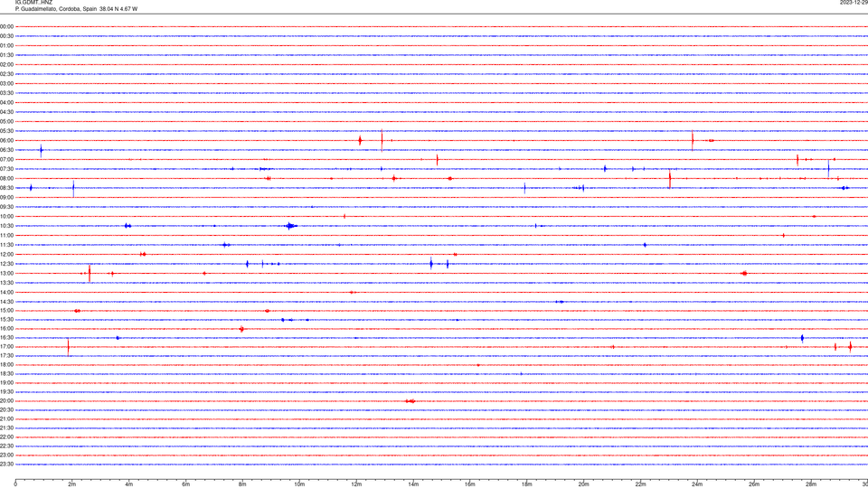Click the 19:00 time label
Viewport: 868px width, 488px height.
pyautogui.click(x=6, y=383)
